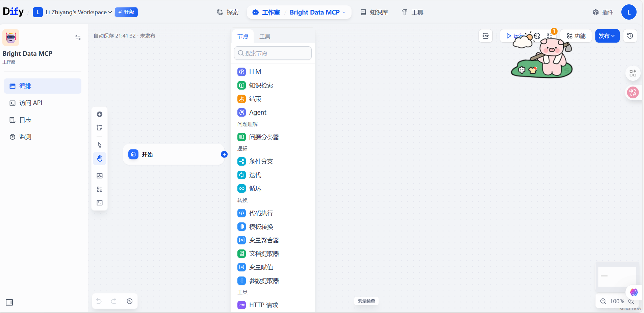Open the 编排 orchestrate menu item
Viewport: 644px width, 313px height.
pos(43,86)
